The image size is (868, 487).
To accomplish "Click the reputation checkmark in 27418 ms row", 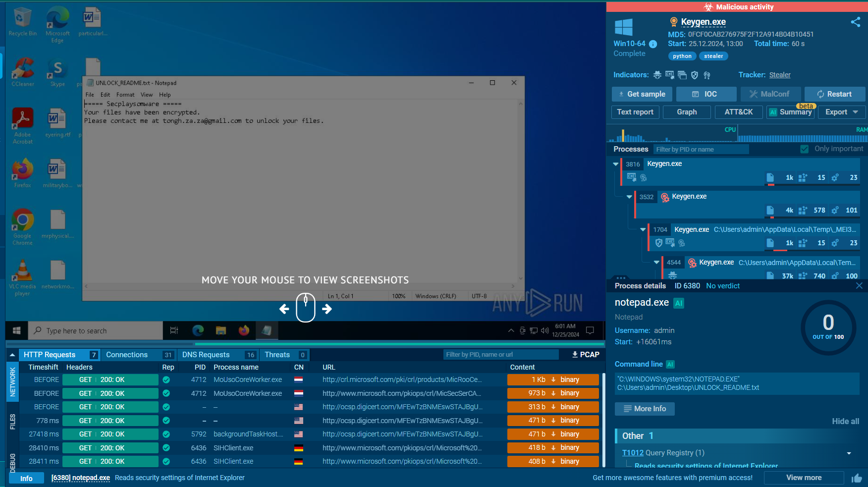I will pos(166,434).
